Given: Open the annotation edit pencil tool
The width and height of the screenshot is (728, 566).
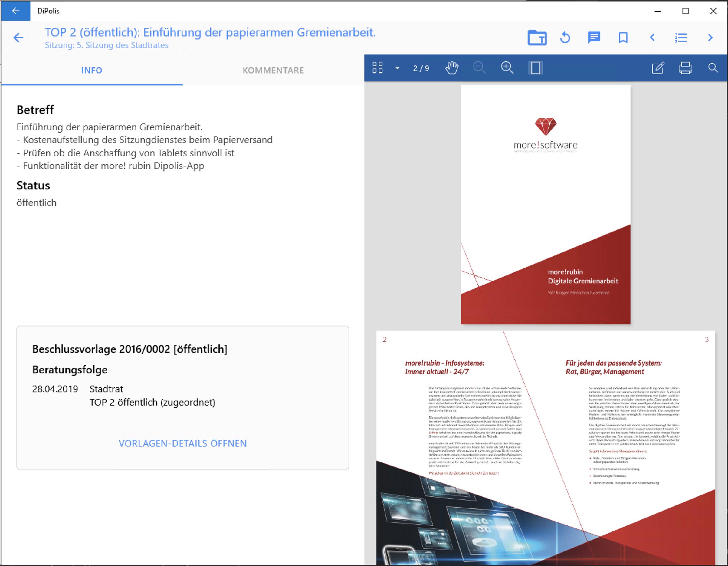Looking at the screenshot, I should pos(658,68).
